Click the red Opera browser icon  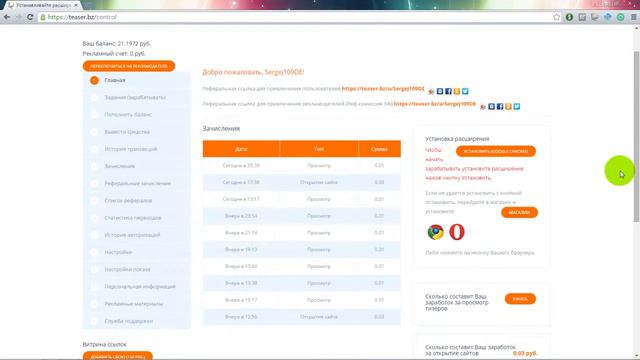coord(457,232)
